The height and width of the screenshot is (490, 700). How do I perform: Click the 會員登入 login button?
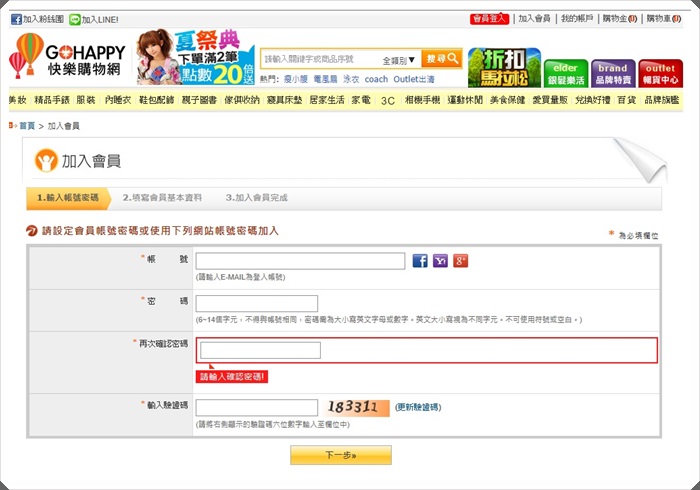coord(489,19)
